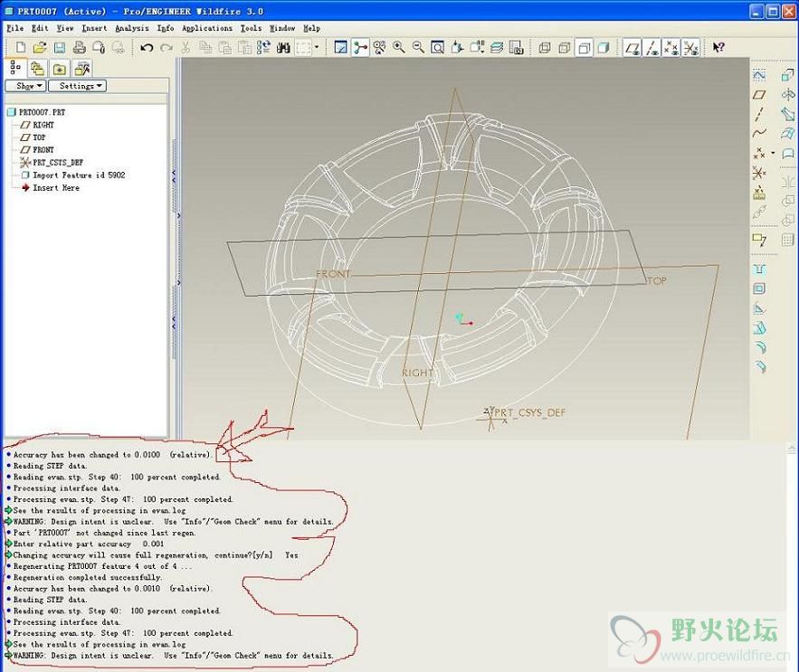Switch display to Hidden Line mode
The width and height of the screenshot is (799, 672).
click(x=564, y=47)
